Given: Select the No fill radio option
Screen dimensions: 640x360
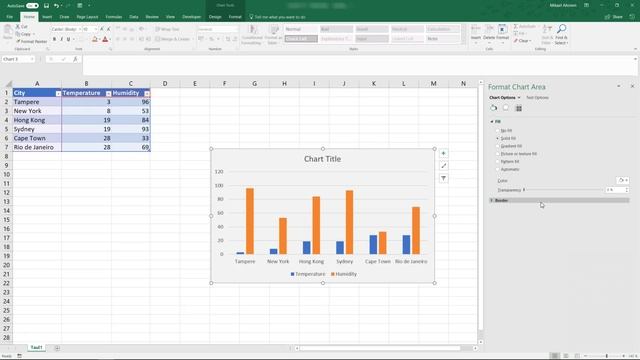Looking at the screenshot, I should pyautogui.click(x=498, y=131).
